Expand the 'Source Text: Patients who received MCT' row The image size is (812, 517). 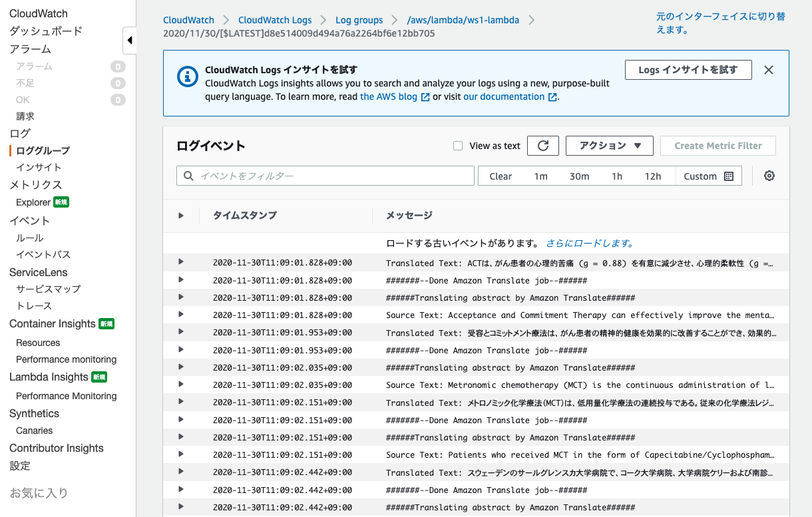181,454
